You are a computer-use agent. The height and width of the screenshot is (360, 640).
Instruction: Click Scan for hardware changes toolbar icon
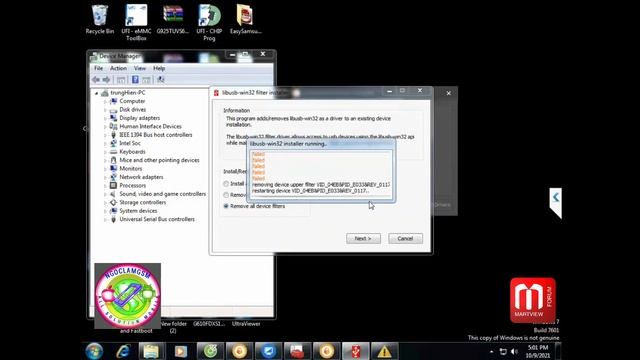tap(161, 80)
